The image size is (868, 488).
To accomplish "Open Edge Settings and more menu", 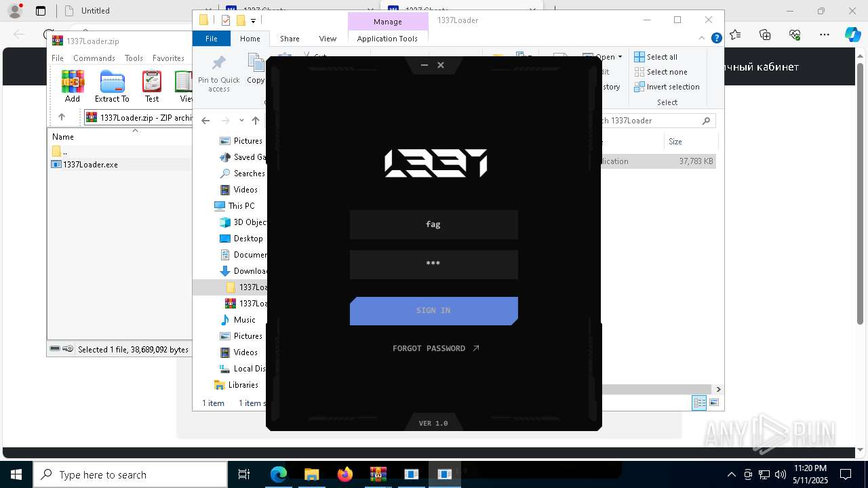I will (x=825, y=35).
